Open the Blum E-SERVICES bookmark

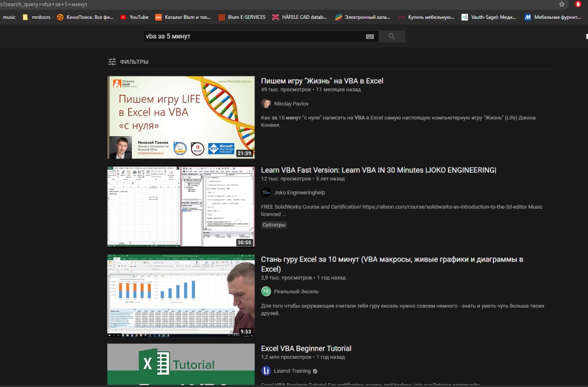(242, 17)
